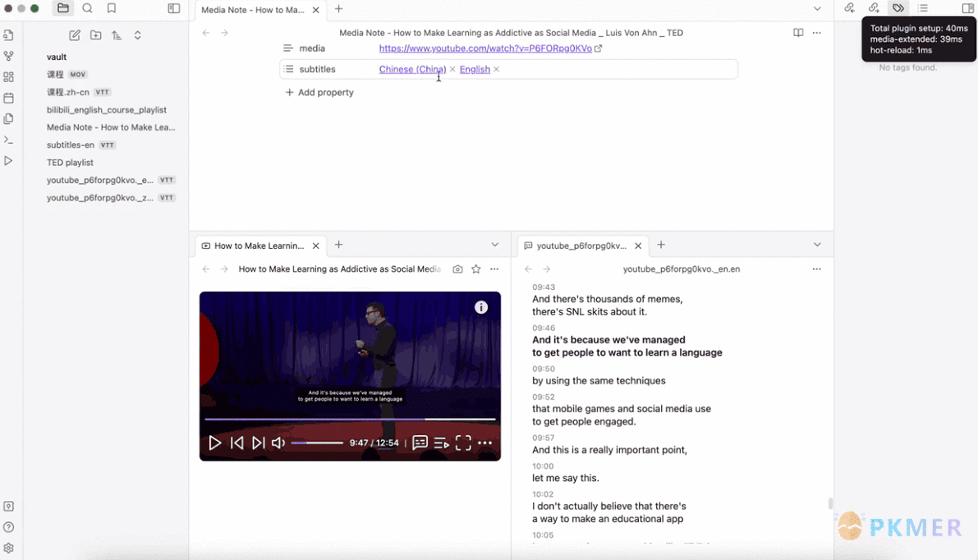This screenshot has width=978, height=560.
Task: Toggle reading view book icon
Action: coord(798,32)
